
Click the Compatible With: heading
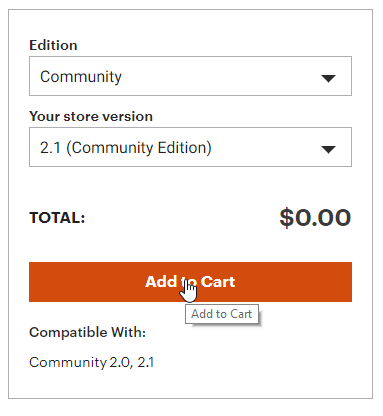tap(88, 332)
